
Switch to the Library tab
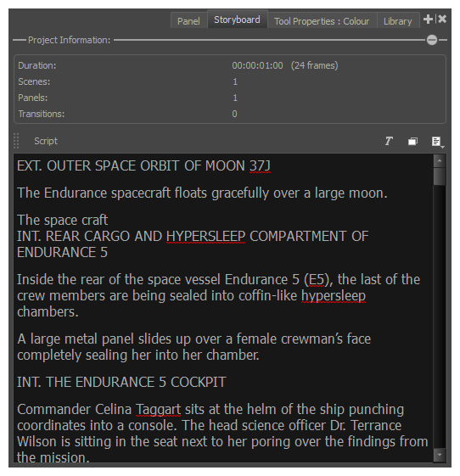click(x=397, y=21)
